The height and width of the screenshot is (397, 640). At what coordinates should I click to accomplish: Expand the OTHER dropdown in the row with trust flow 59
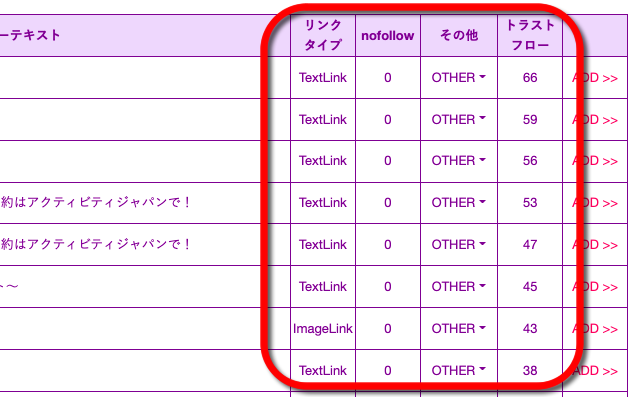(x=459, y=120)
